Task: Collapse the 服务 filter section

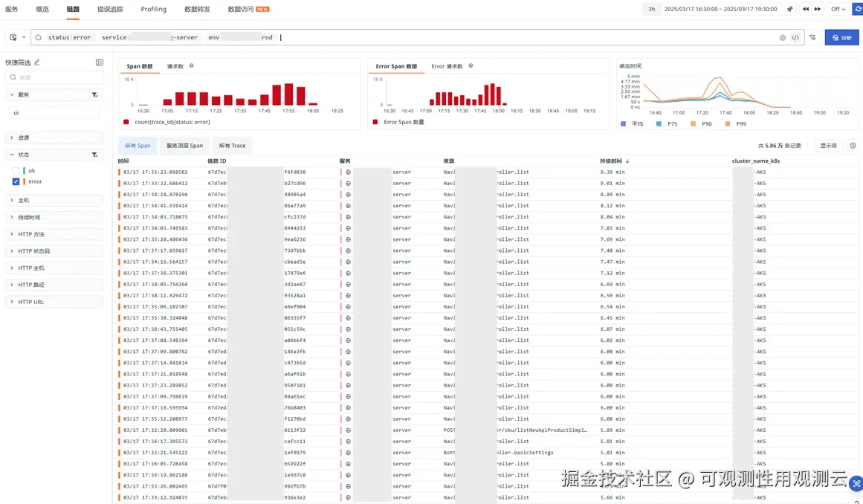Action: (x=12, y=94)
